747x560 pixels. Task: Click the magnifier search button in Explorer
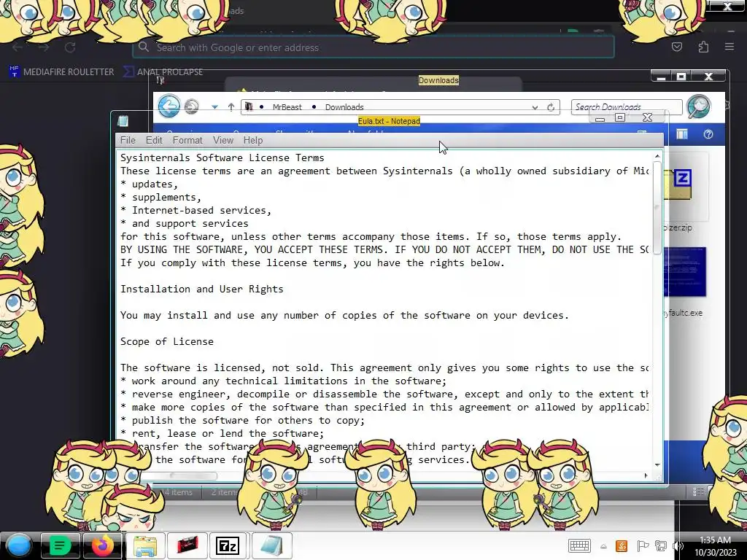click(698, 106)
